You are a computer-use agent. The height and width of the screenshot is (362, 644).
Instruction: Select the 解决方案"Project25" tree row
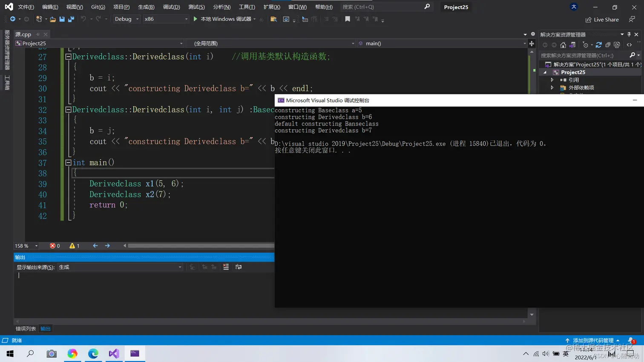(592, 65)
